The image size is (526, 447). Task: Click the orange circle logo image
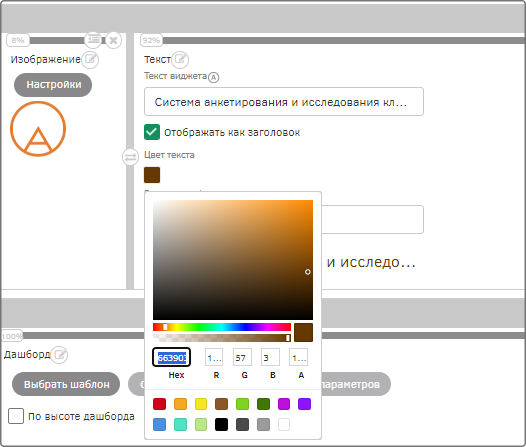click(x=38, y=129)
